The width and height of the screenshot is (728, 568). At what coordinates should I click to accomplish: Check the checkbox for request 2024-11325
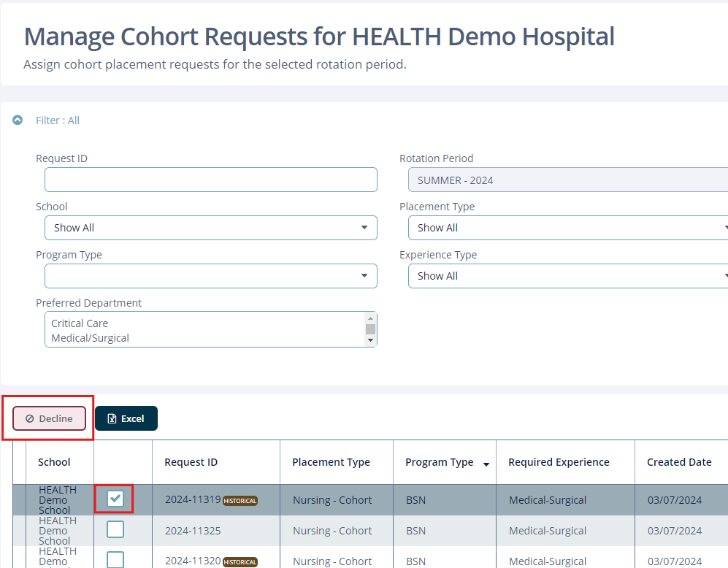coord(115,530)
